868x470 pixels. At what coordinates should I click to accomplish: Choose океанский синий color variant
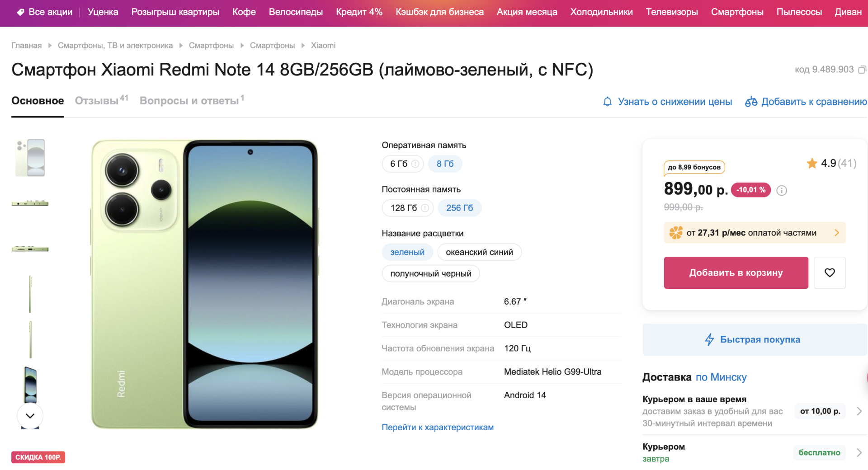[479, 252]
